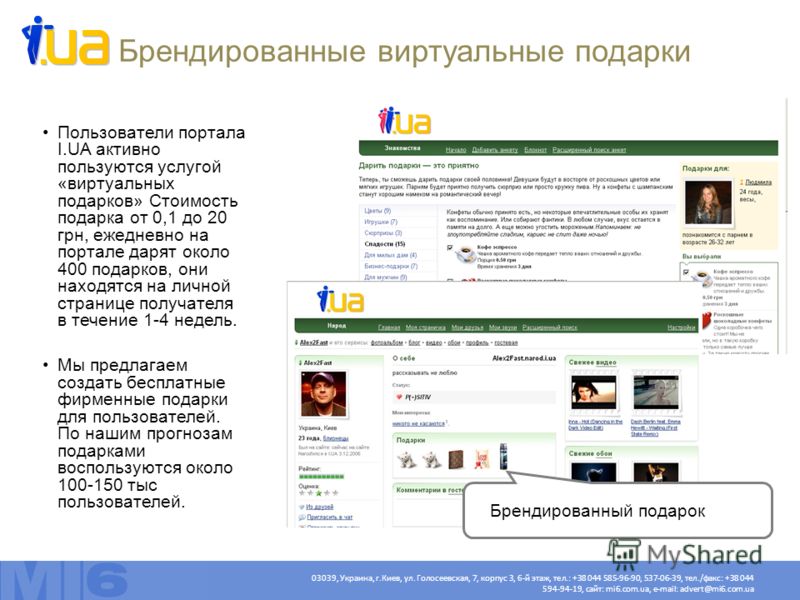This screenshot has width=800, height=600.
Task: Open the видео service link in the services bar
Action: (434, 343)
